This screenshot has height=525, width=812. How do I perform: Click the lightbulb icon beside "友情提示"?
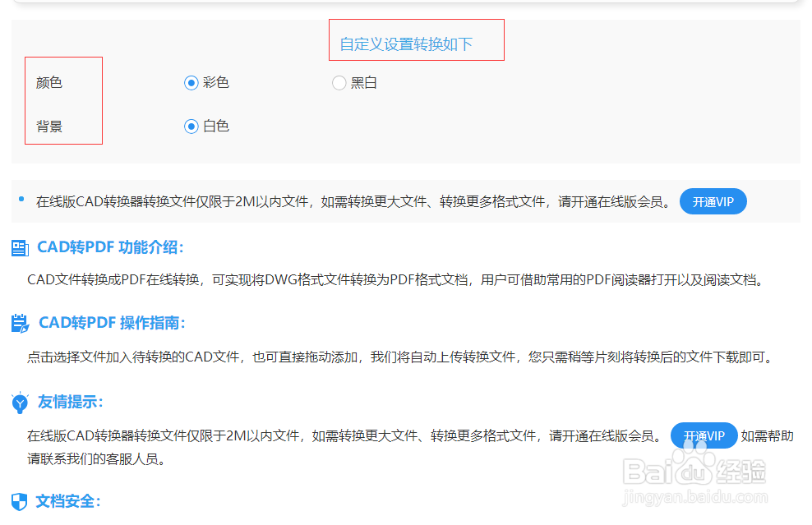[x=20, y=403]
